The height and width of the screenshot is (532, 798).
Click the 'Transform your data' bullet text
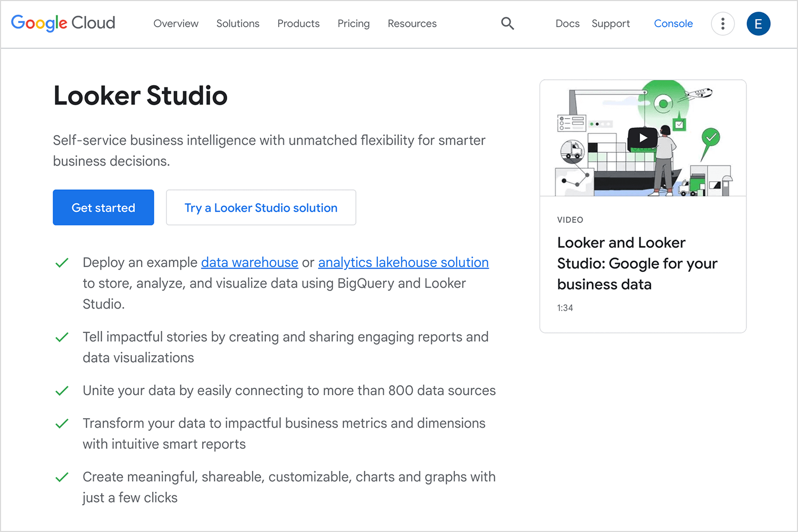pyautogui.click(x=284, y=434)
